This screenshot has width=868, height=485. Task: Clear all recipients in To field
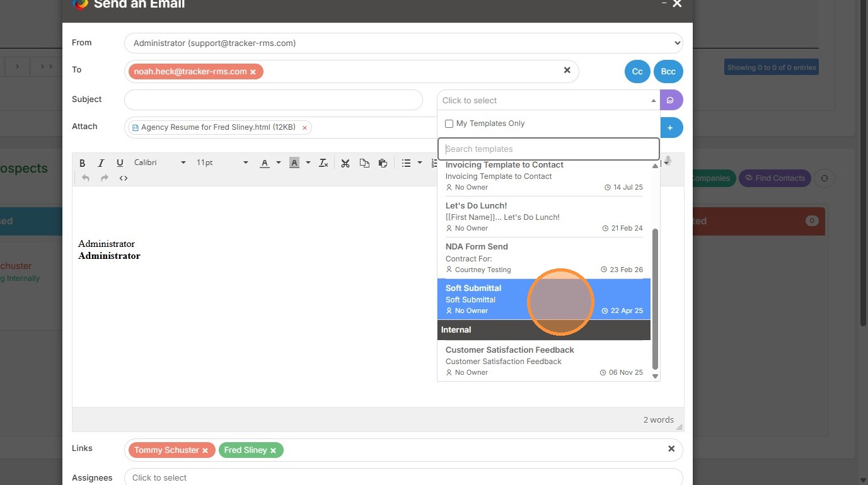tap(567, 71)
